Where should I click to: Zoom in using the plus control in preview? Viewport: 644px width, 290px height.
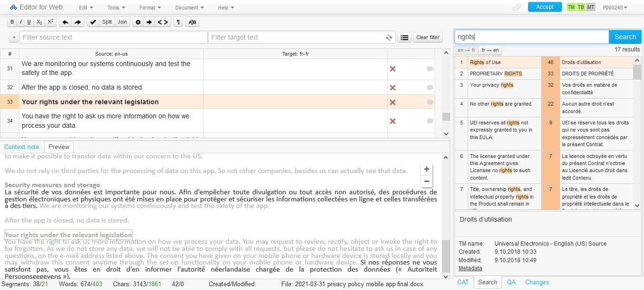click(426, 169)
